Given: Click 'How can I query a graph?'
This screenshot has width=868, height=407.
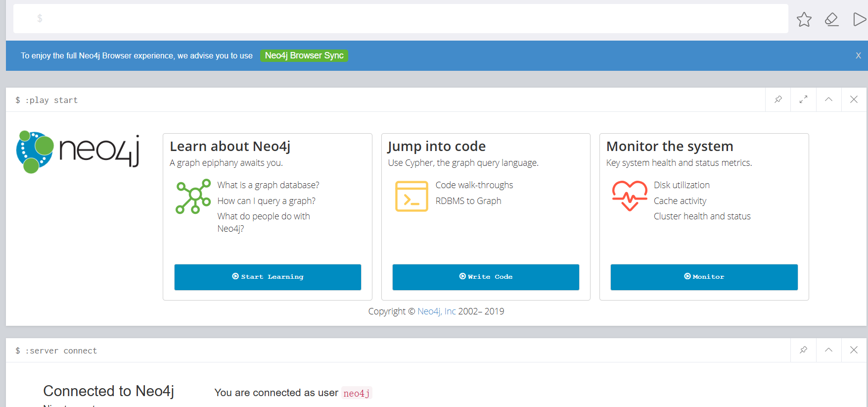Looking at the screenshot, I should pos(266,201).
